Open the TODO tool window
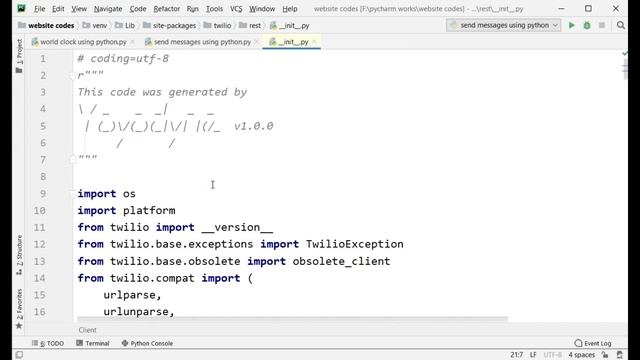Screen dimensions: 640x360 pyautogui.click(x=48, y=343)
